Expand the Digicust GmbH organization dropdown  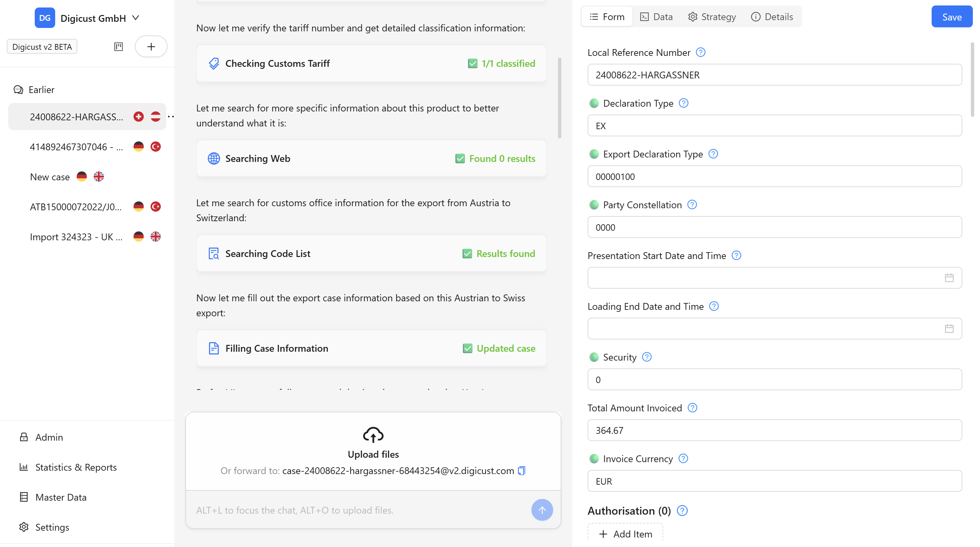click(136, 18)
